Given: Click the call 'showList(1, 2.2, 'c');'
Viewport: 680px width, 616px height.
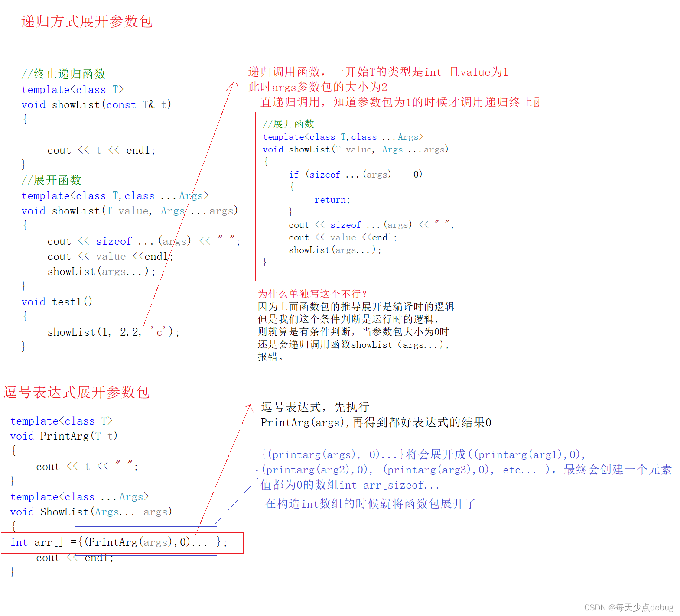Looking at the screenshot, I should [113, 332].
